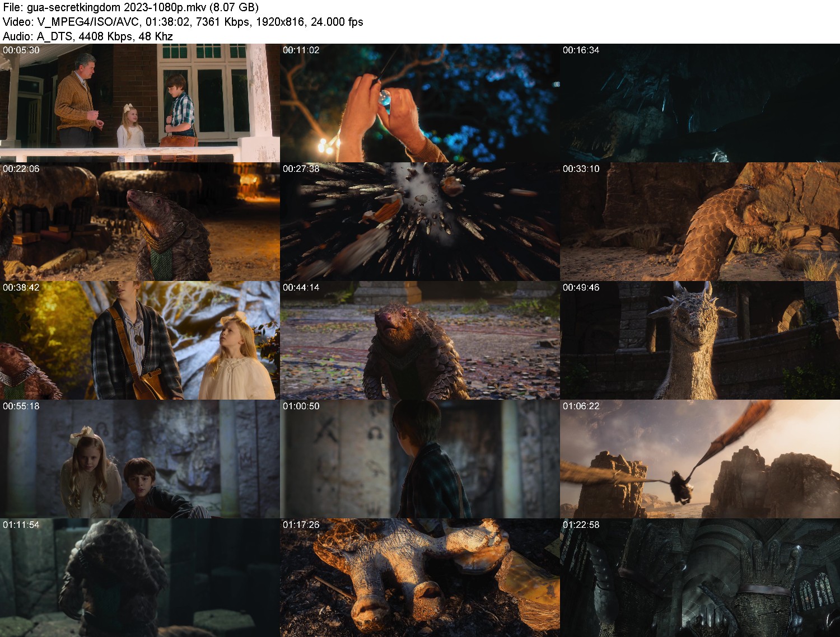Click the 00:44:14 timestamp label
Image resolution: width=840 pixels, height=637 pixels.
tap(301, 287)
